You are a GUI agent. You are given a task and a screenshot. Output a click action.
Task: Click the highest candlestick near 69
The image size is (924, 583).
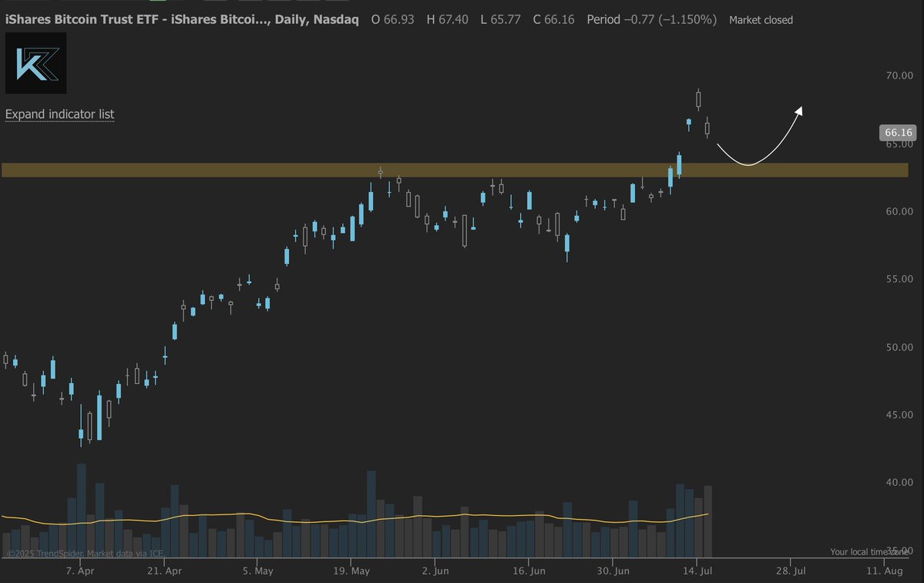pos(698,99)
